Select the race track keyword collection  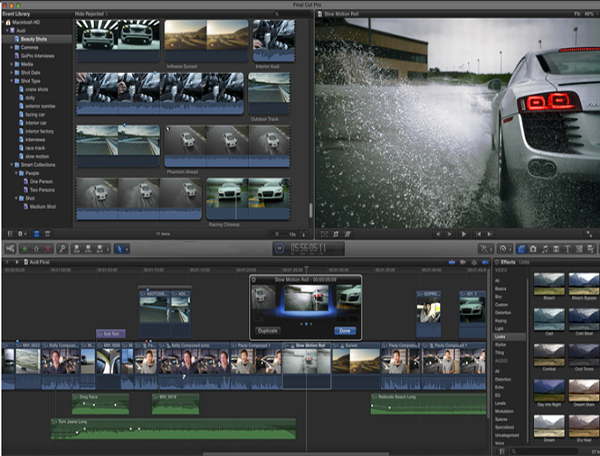(x=37, y=148)
